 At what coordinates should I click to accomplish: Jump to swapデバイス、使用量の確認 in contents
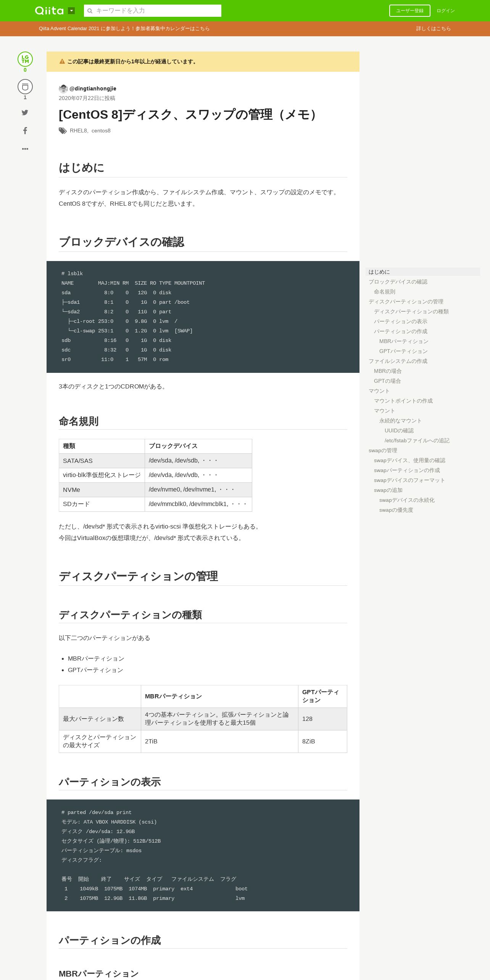(409, 460)
